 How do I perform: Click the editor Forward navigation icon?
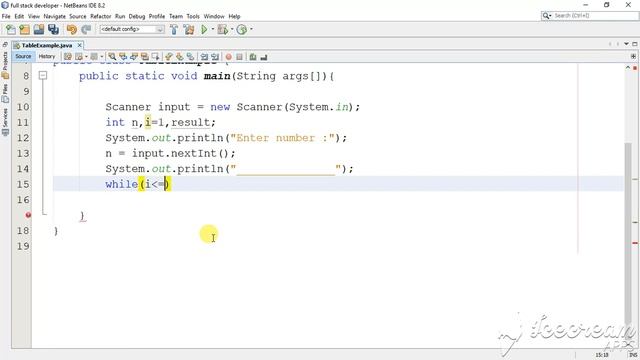point(94,57)
